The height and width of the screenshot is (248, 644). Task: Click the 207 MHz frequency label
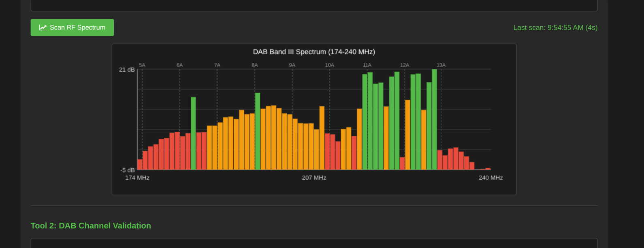314,178
